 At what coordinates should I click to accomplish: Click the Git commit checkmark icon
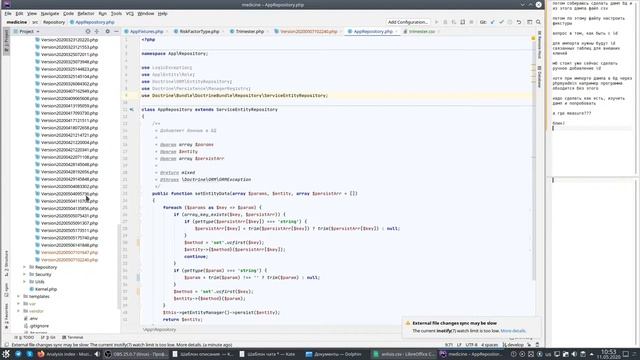click(501, 22)
